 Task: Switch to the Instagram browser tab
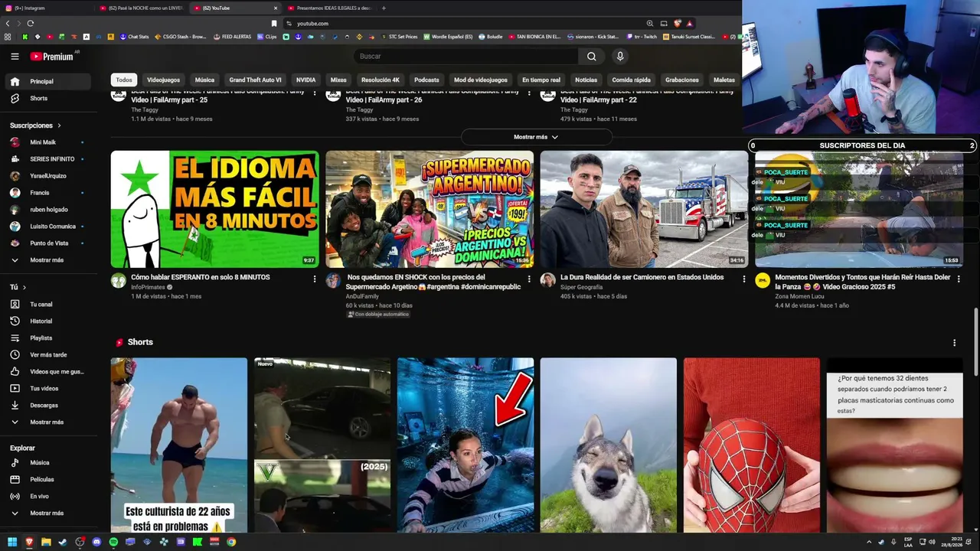(46, 8)
